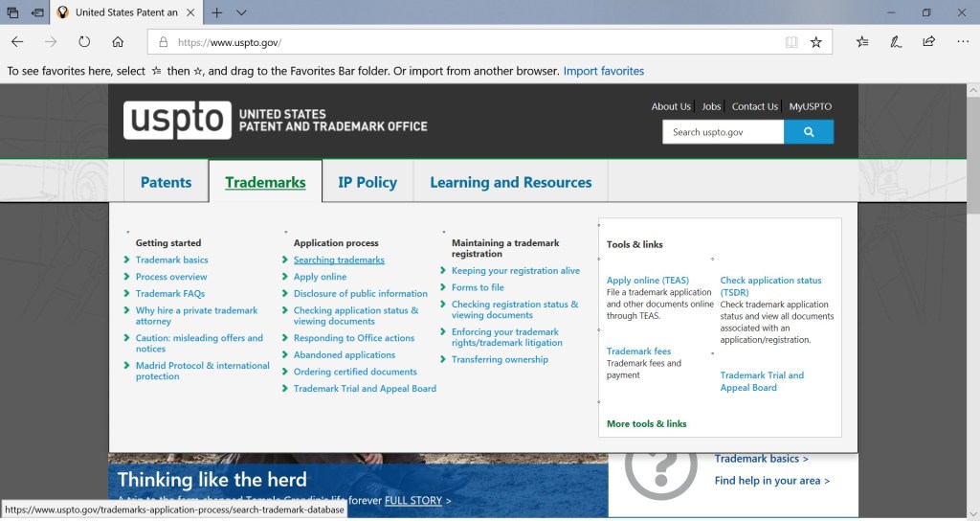The image size is (980, 521).
Task: Open Trademark Trial and Appeal Board in Application process
Action: [x=365, y=389]
